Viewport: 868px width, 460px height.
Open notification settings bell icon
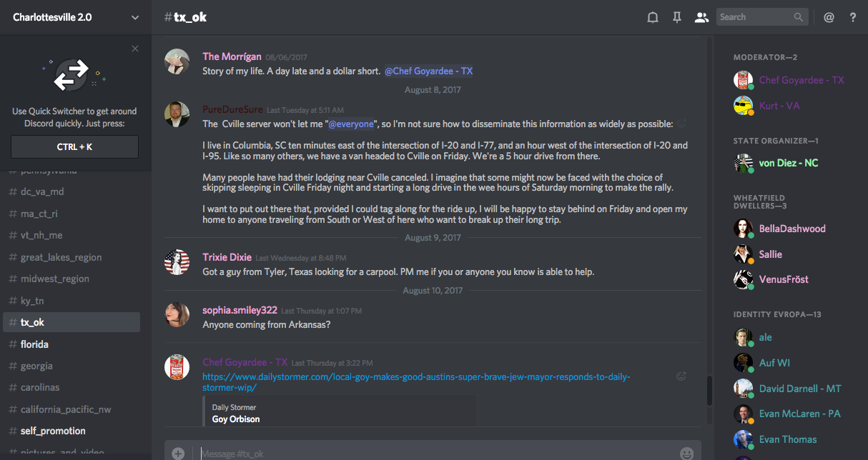coord(652,17)
